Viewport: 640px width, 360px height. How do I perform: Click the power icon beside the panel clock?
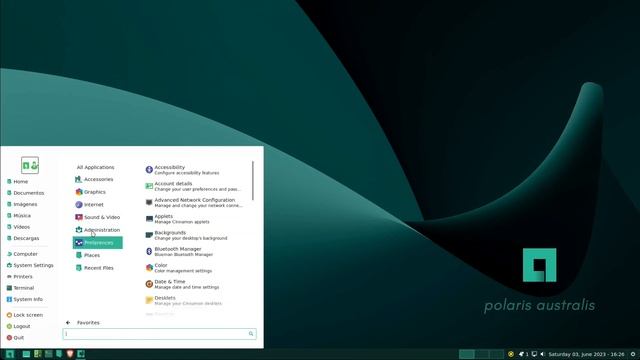coord(633,354)
